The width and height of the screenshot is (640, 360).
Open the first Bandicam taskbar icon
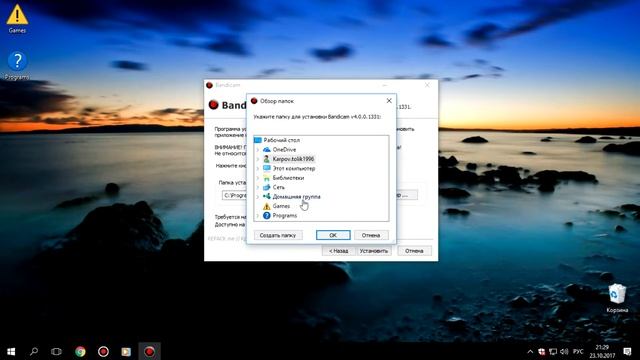coord(103,351)
